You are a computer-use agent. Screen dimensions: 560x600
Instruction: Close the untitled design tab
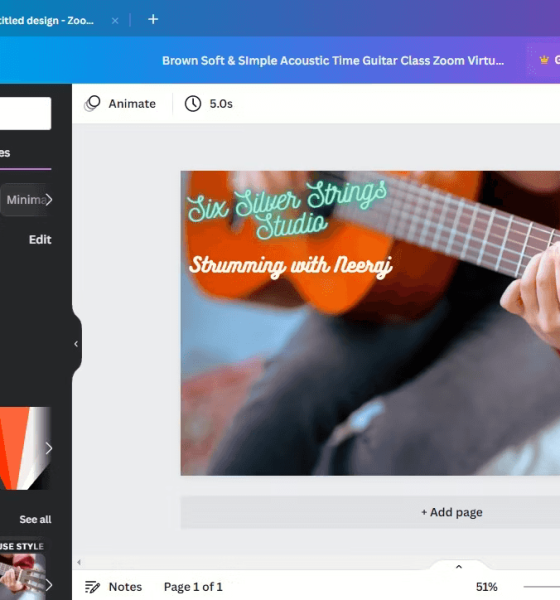pyautogui.click(x=115, y=21)
